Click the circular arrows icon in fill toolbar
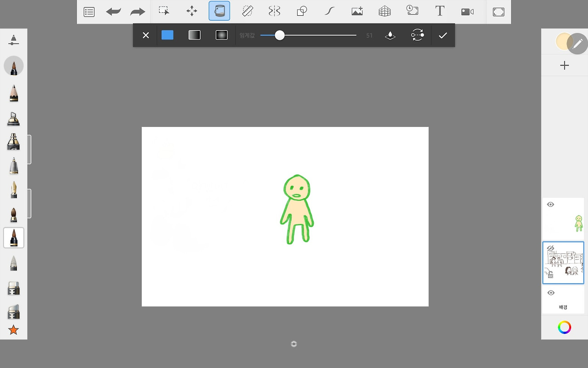588x368 pixels. coord(417,35)
